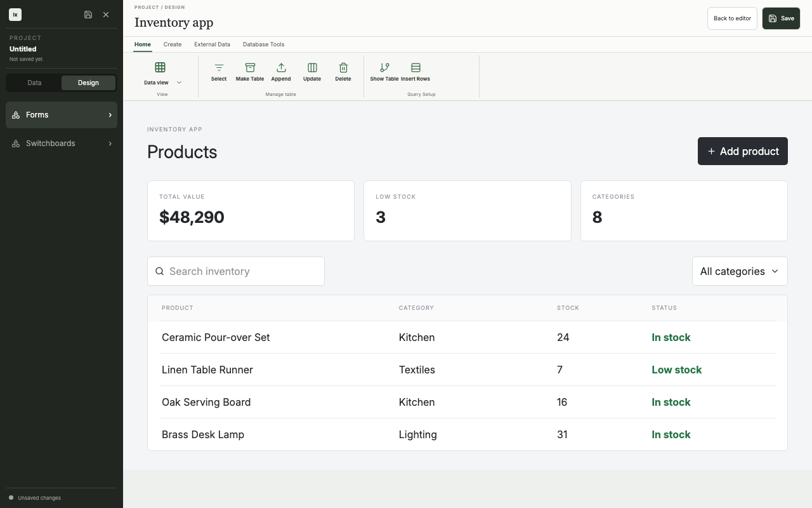Click the Textiles category cell
The width and height of the screenshot is (812, 508).
click(417, 370)
